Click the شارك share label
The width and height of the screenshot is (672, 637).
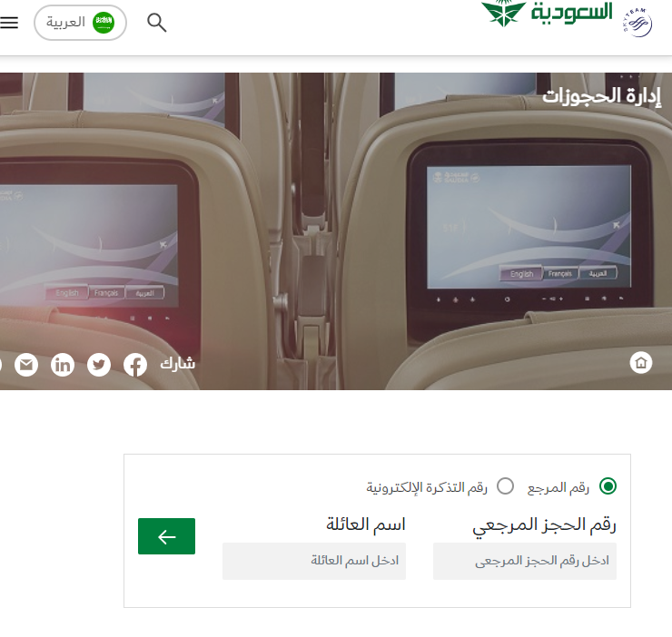point(177,364)
